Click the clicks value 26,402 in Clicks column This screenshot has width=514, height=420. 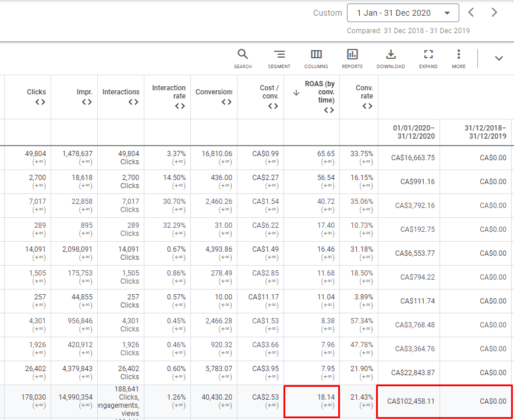[x=36, y=369]
